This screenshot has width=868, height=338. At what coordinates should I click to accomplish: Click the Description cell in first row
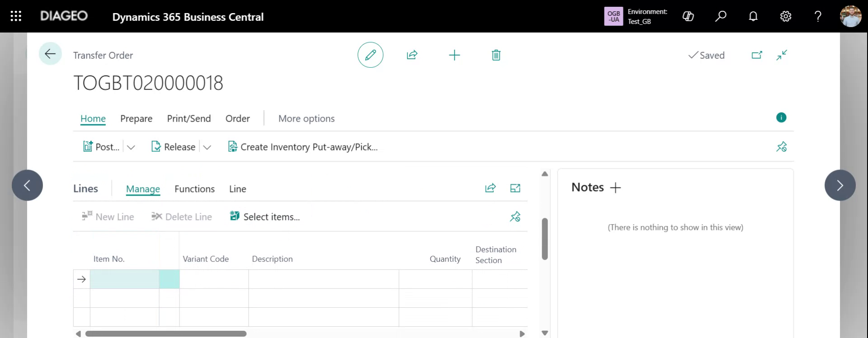click(324, 279)
